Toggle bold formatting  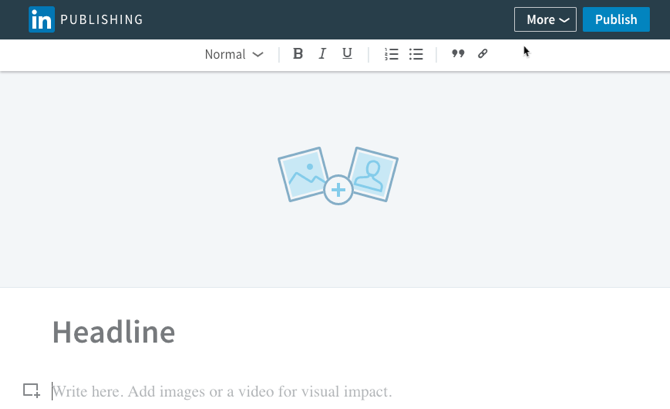(x=297, y=54)
